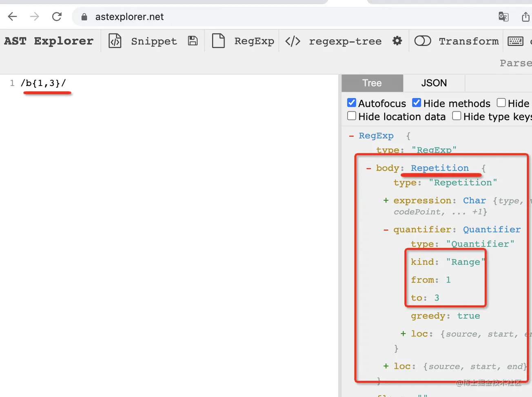Screen dimensions: 532x397
Task: Reload the astexplorer.net page
Action: point(57,17)
